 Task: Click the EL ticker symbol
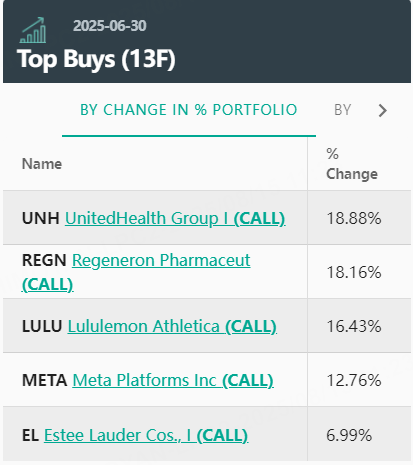[x=30, y=435]
